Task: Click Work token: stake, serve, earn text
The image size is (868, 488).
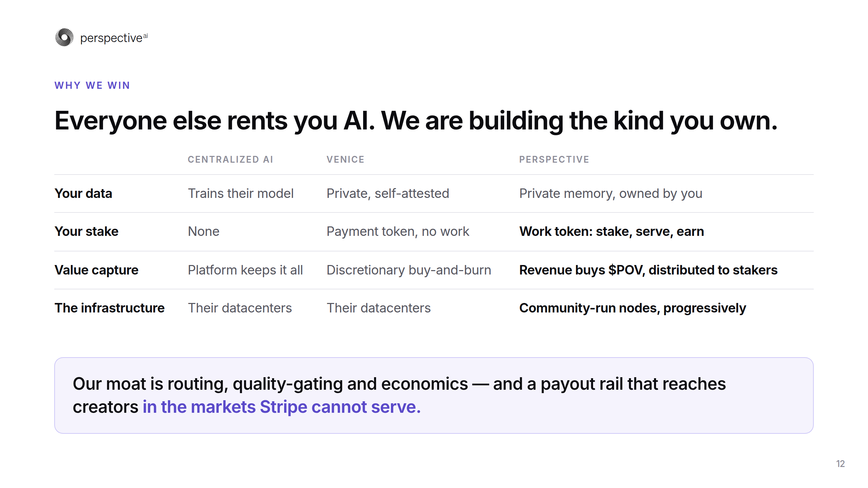Action: coord(612,231)
